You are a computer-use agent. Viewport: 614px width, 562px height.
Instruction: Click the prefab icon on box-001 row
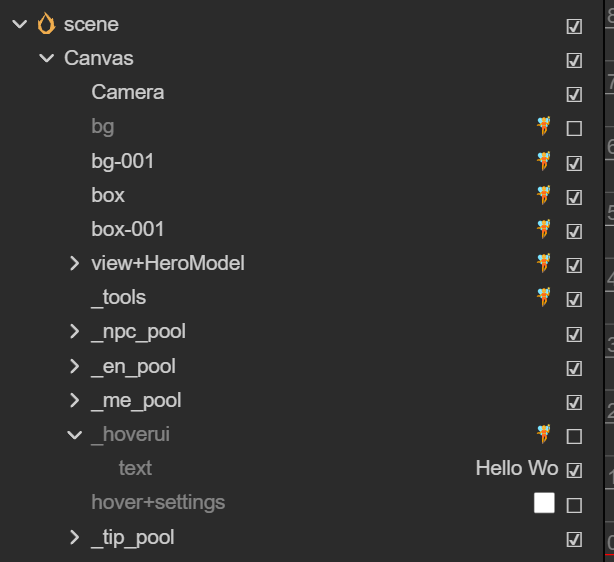click(x=544, y=229)
